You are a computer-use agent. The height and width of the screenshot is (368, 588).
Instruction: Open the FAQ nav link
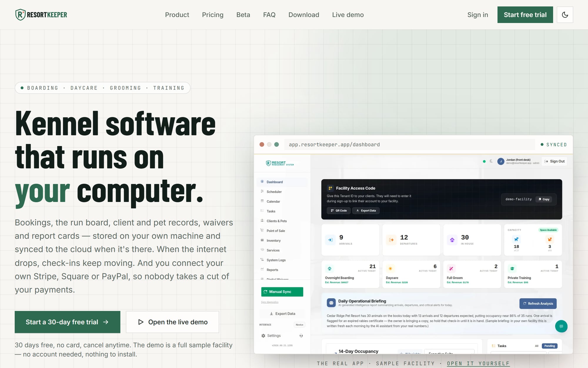click(x=269, y=15)
